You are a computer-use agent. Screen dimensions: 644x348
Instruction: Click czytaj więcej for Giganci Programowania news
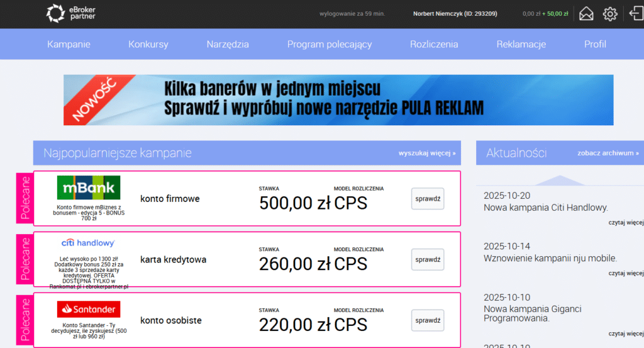pos(626,334)
